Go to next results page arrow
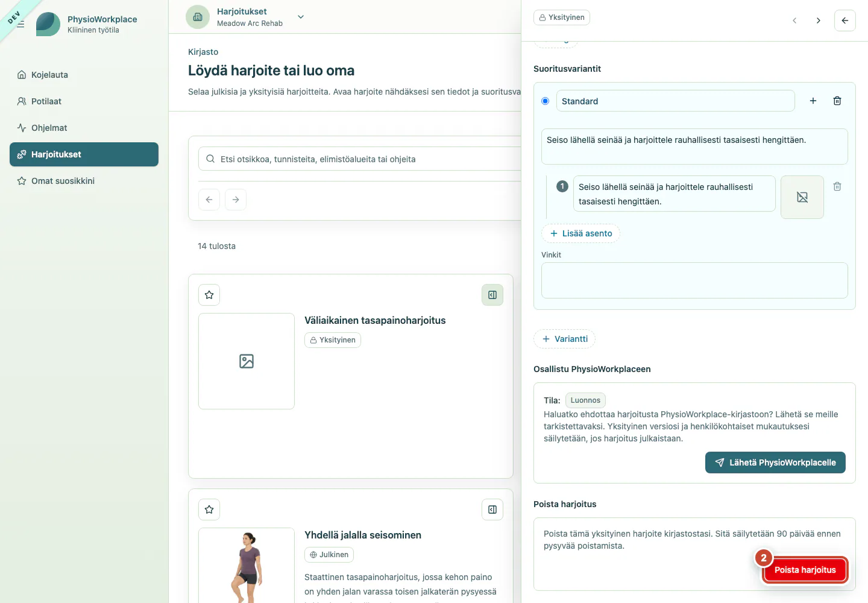This screenshot has height=603, width=868. coord(236,200)
